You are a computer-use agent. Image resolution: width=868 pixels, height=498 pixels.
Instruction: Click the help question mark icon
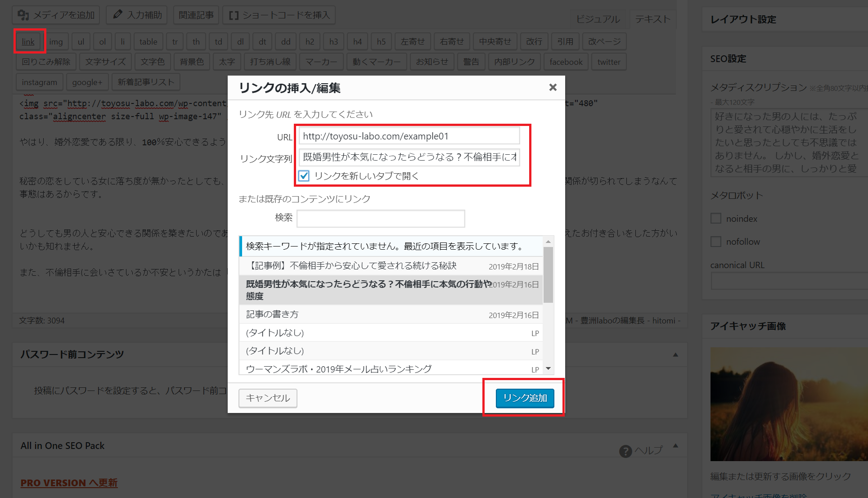pos(625,451)
